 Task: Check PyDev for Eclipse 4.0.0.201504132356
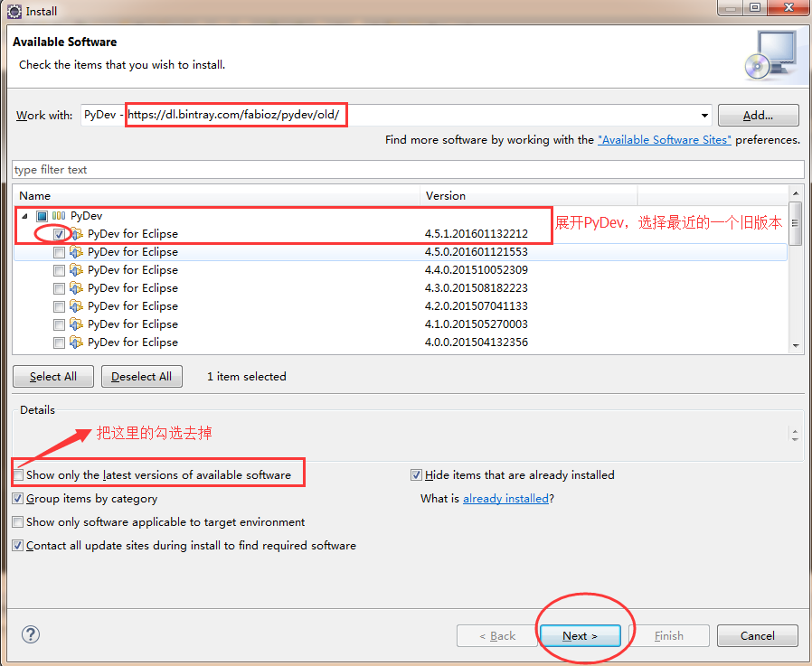(x=59, y=343)
